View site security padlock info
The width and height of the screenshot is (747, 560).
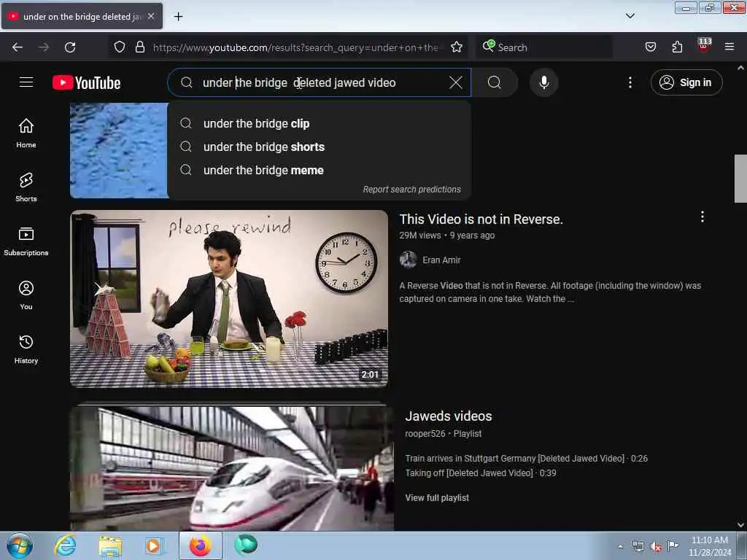(139, 47)
